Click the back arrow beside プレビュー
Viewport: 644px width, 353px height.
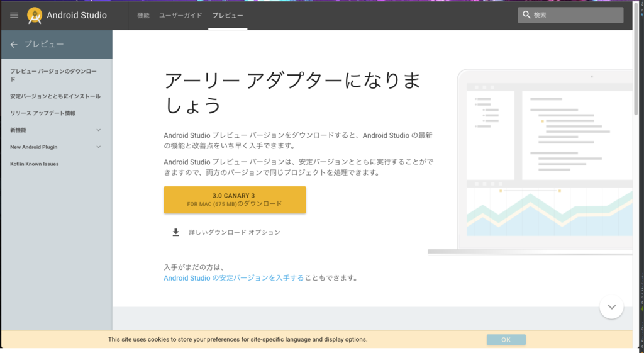click(14, 45)
